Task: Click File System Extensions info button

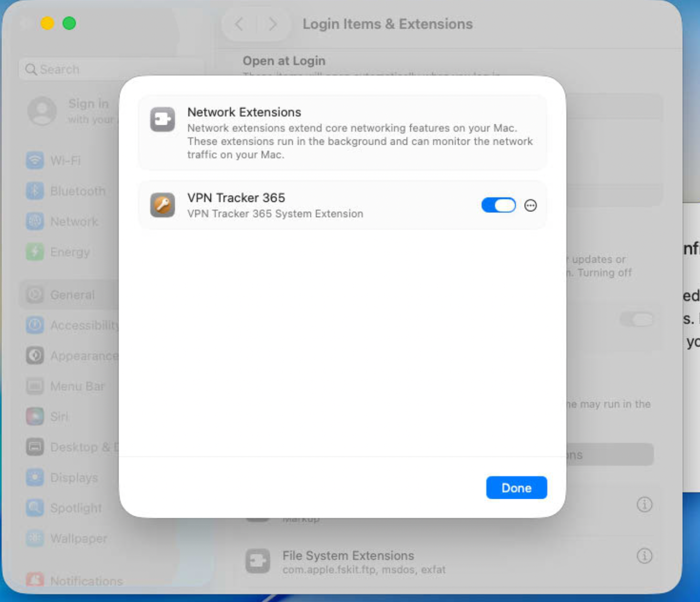Action: [x=644, y=556]
